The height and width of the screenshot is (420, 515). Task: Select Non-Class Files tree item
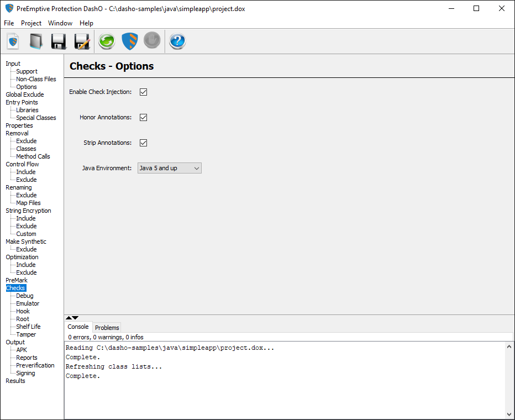click(x=36, y=79)
